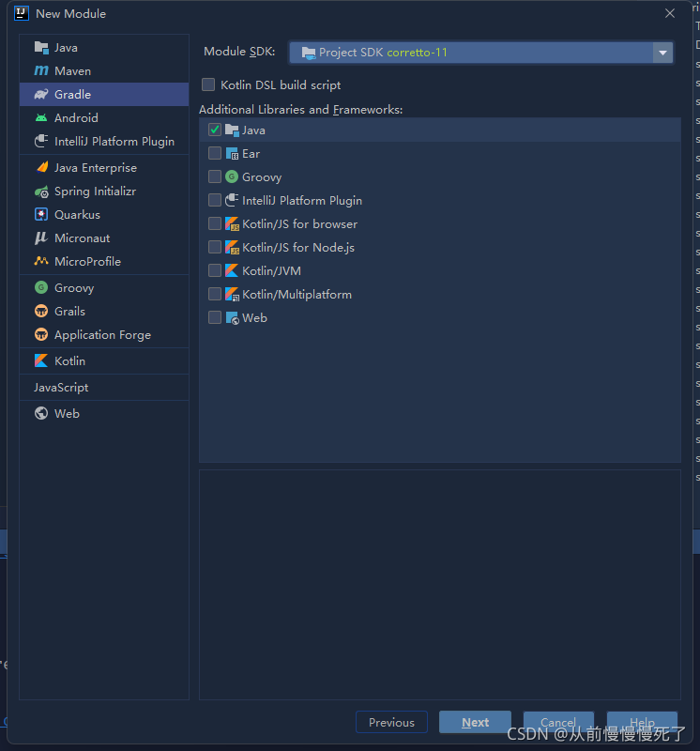Click the empty framework description panel
Viewport: 700px width, 751px height.
click(x=440, y=584)
